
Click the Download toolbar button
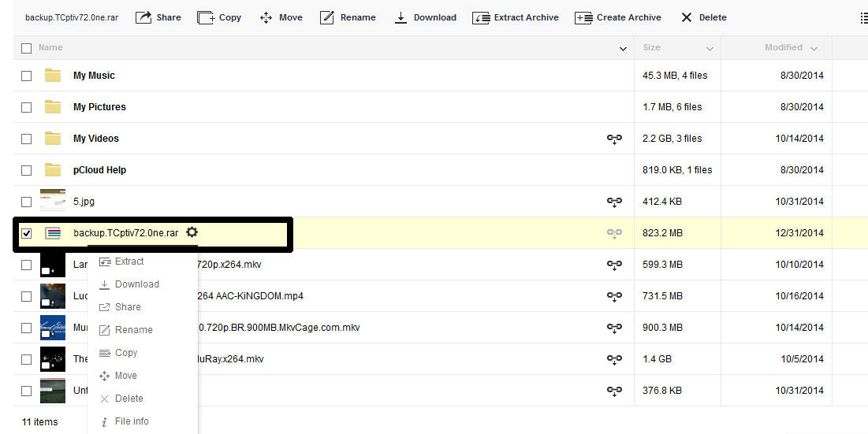(x=425, y=17)
